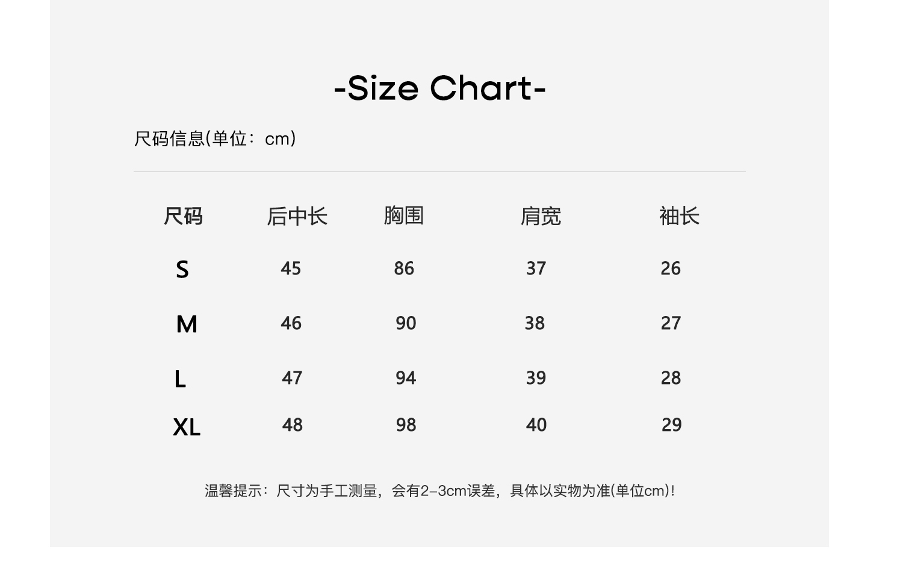The height and width of the screenshot is (588, 903).
Task: Click the 胸围 value 86 for size S
Action: [404, 268]
